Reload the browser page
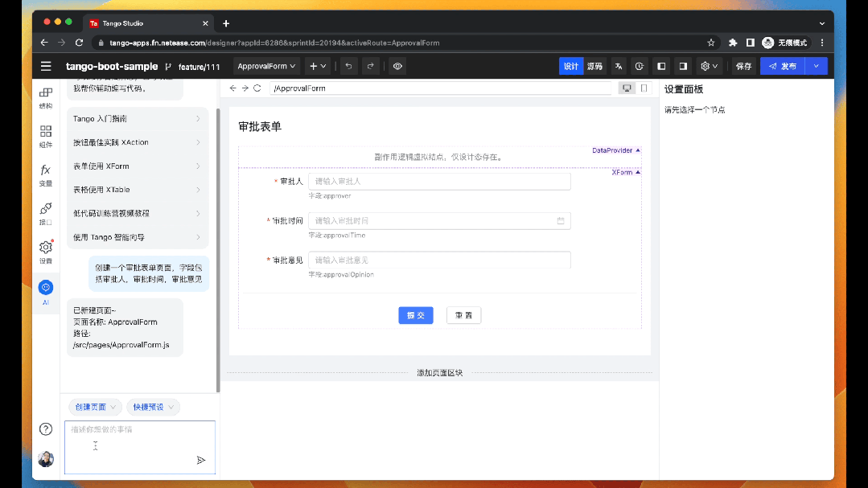Viewport: 868px width, 488px height. pos(79,43)
